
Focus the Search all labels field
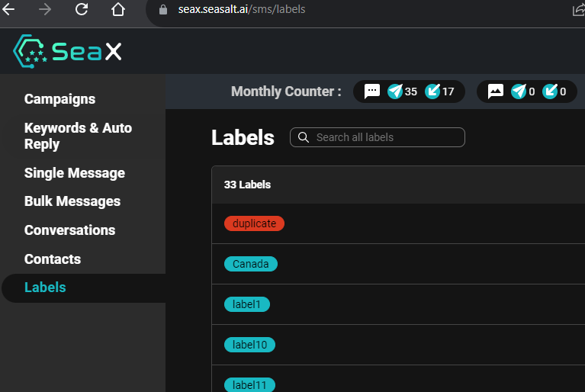[378, 137]
